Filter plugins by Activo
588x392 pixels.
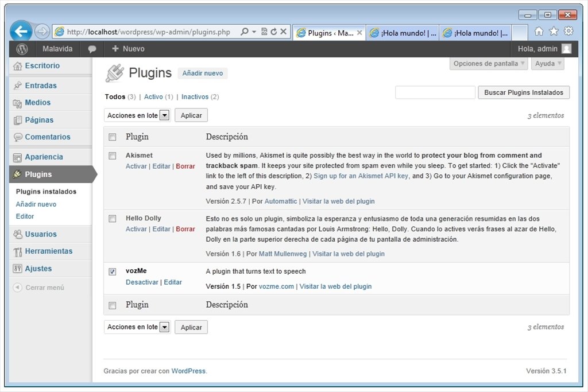point(153,96)
